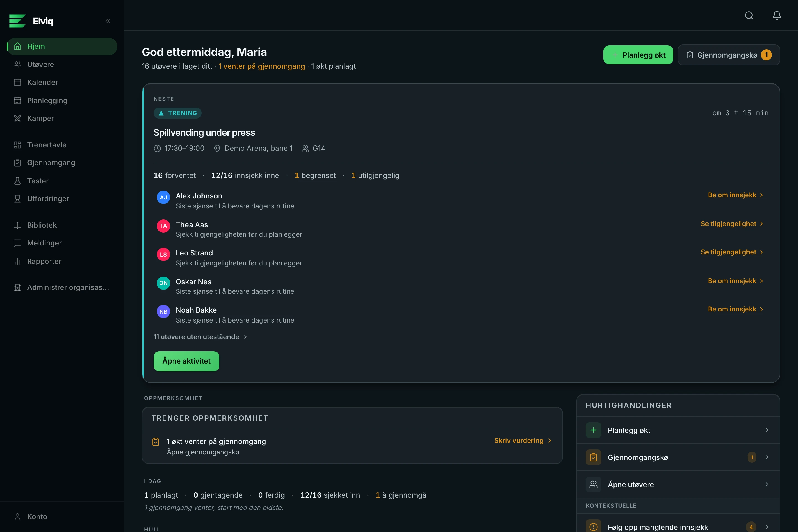This screenshot has width=798, height=532.
Task: Click green Planlegg økt button at top
Action: point(638,55)
